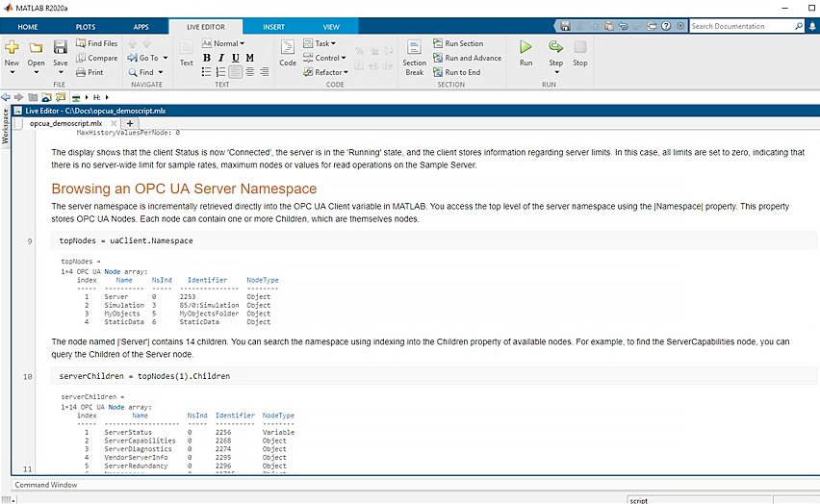Open the opcua_demoscript.mlx document tab
The width and height of the screenshot is (820, 504).
click(x=65, y=123)
